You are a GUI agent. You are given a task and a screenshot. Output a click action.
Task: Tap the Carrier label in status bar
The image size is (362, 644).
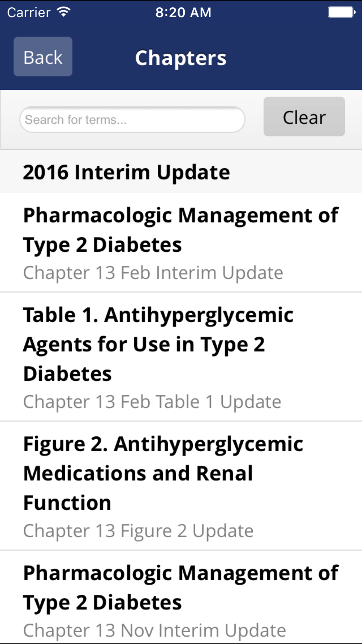[x=29, y=13]
